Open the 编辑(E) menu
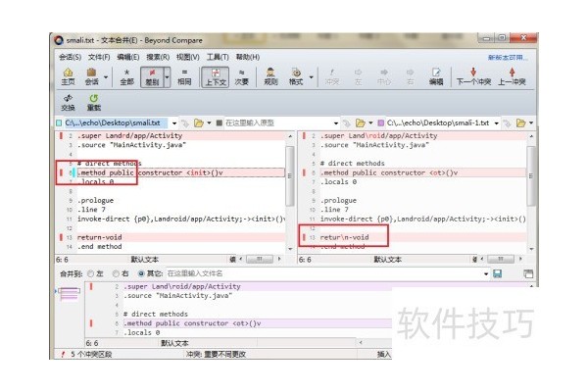This screenshot has height=392, width=588. [x=127, y=57]
